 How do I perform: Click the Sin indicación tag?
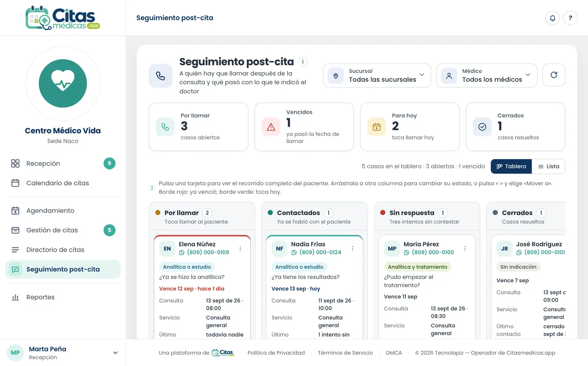click(x=518, y=267)
